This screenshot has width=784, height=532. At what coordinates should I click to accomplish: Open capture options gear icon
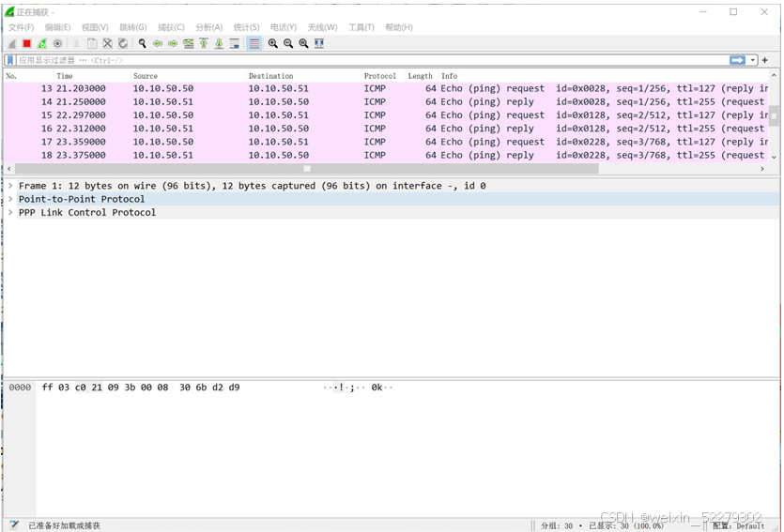[x=58, y=43]
